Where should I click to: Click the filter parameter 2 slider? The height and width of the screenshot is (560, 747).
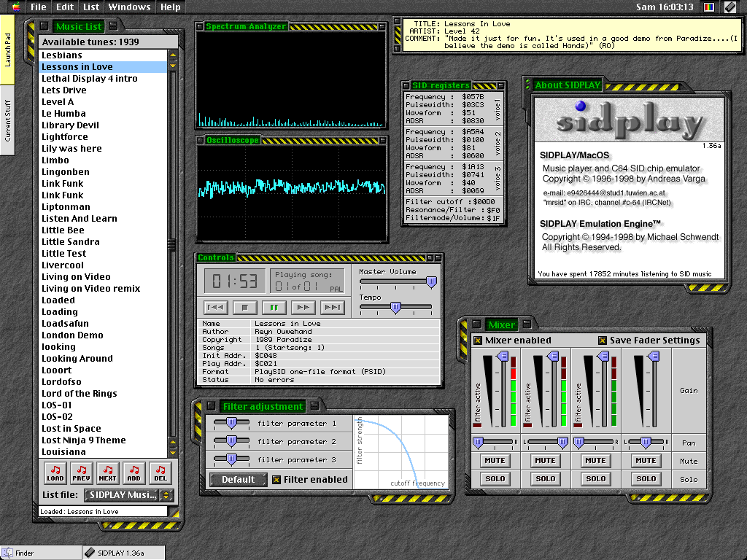[x=231, y=441]
